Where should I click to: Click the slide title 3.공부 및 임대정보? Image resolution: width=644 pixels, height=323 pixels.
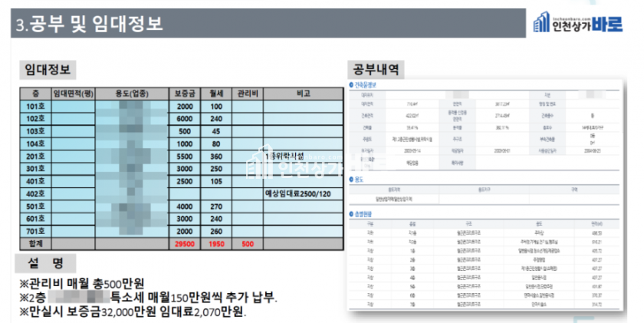(89, 25)
